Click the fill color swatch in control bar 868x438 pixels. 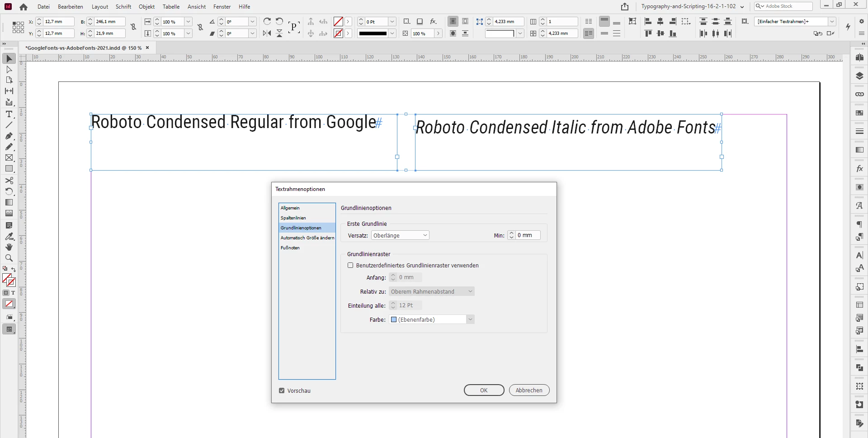(x=338, y=21)
